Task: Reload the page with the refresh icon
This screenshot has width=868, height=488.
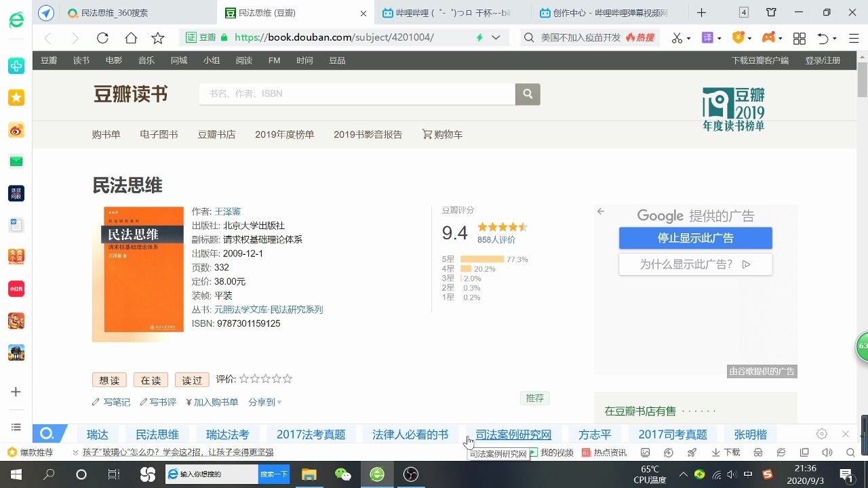Action: coord(102,38)
